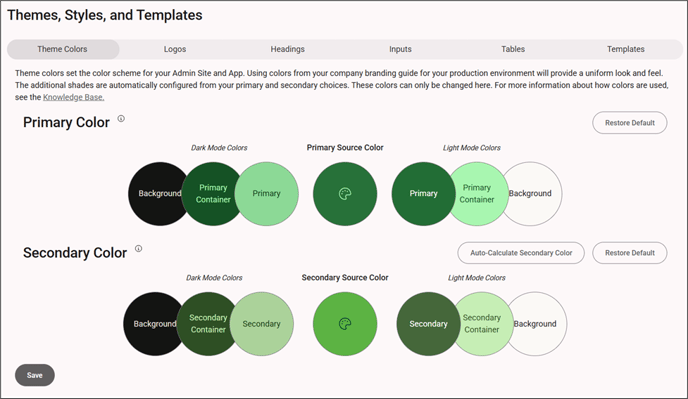This screenshot has height=399, width=688.
Task: Select the Theme Colors tab
Action: [63, 49]
